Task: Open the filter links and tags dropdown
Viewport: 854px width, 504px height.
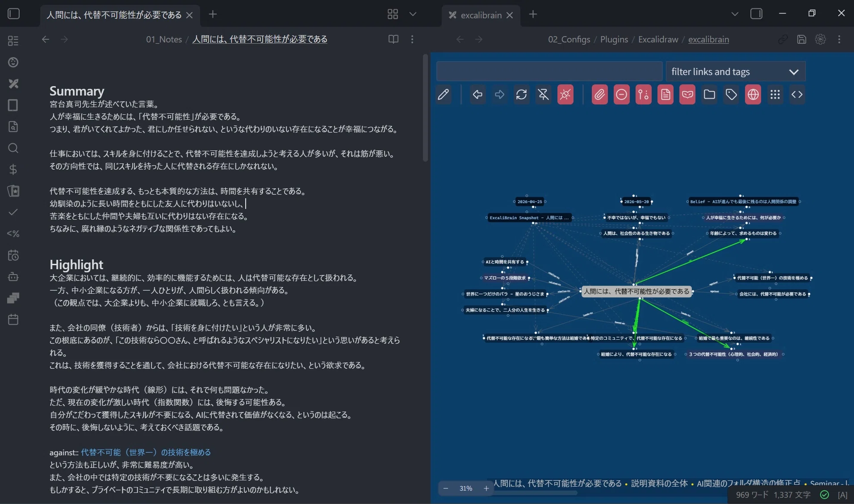Action: pos(735,71)
